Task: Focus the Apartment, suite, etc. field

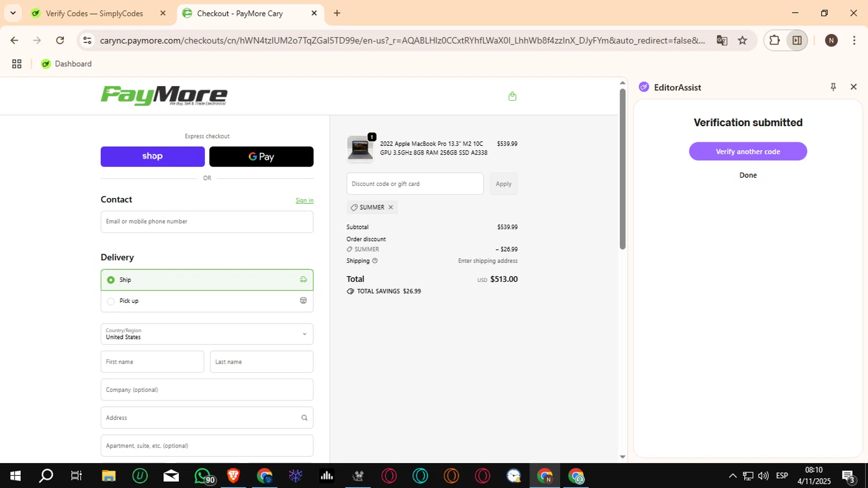Action: tap(207, 446)
